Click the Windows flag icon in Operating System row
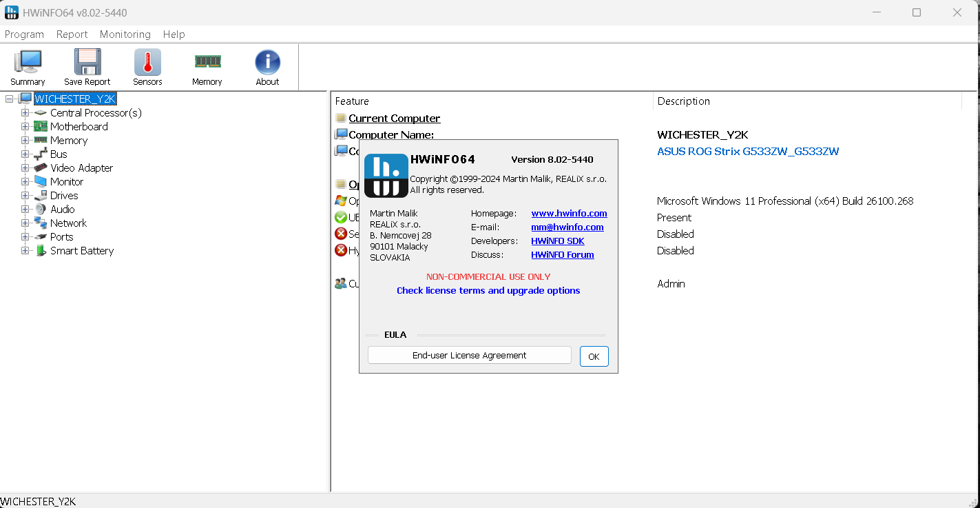Viewport: 980px width, 508px height. (340, 201)
